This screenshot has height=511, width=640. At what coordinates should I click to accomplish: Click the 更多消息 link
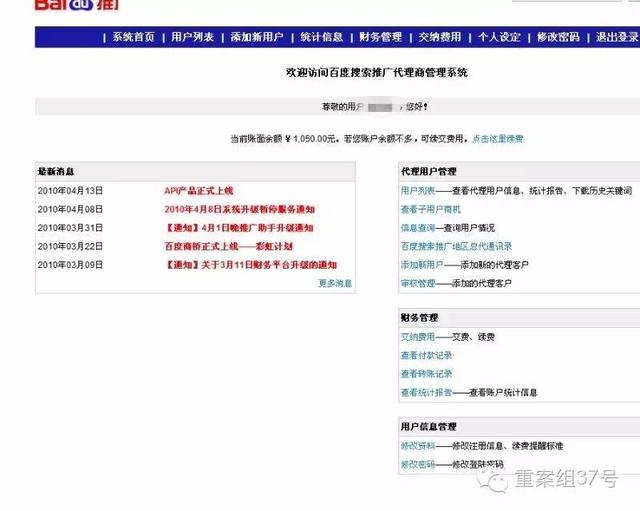click(335, 283)
